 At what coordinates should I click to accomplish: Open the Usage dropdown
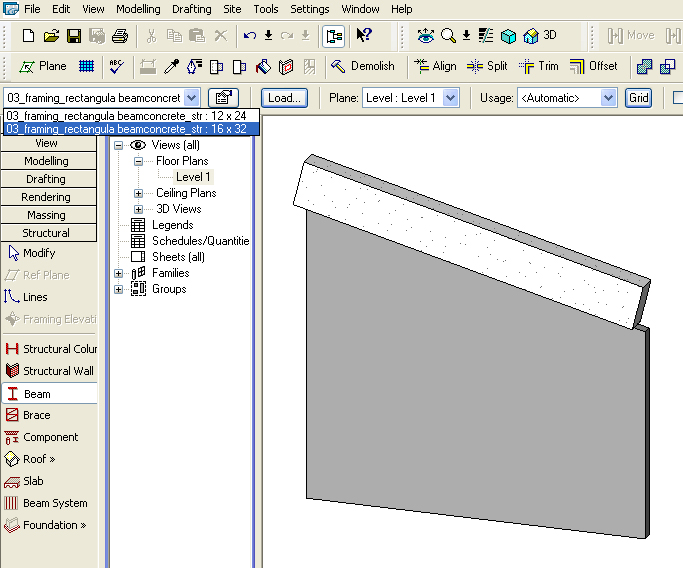click(608, 98)
